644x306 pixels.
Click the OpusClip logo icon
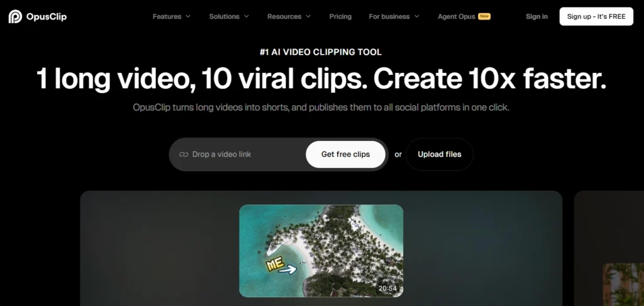(15, 16)
